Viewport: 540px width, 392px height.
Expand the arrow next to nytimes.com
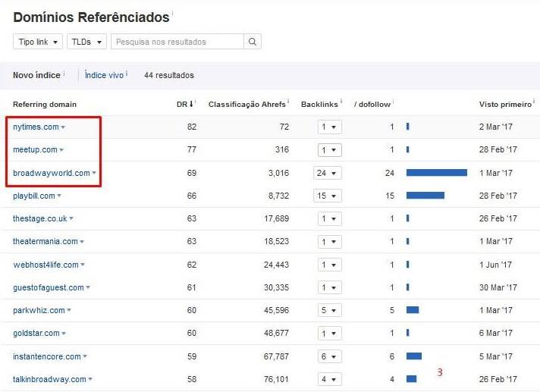pyautogui.click(x=63, y=127)
